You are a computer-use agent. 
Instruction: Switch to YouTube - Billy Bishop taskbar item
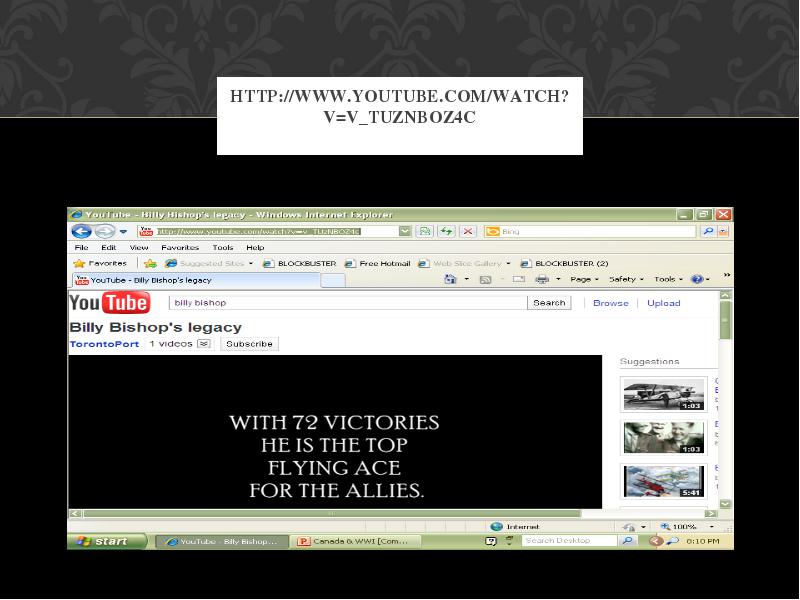tap(222, 541)
